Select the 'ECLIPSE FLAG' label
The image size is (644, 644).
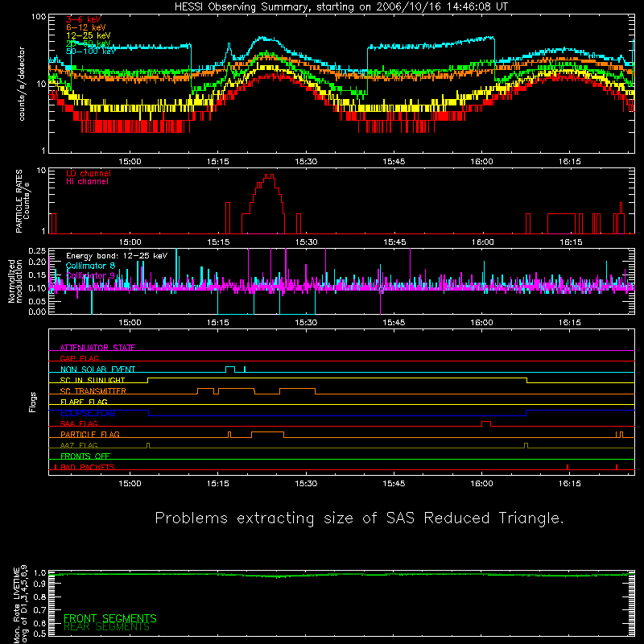[88, 413]
